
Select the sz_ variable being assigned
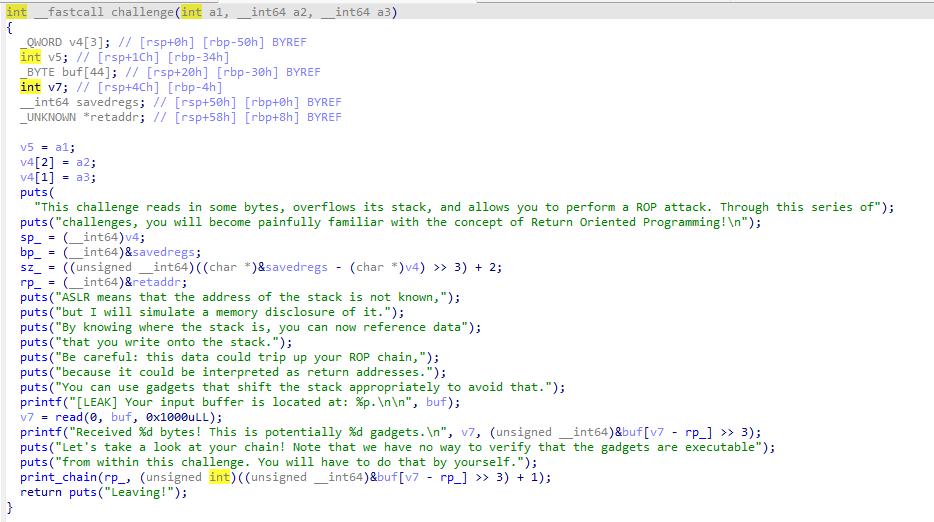pos(31,267)
